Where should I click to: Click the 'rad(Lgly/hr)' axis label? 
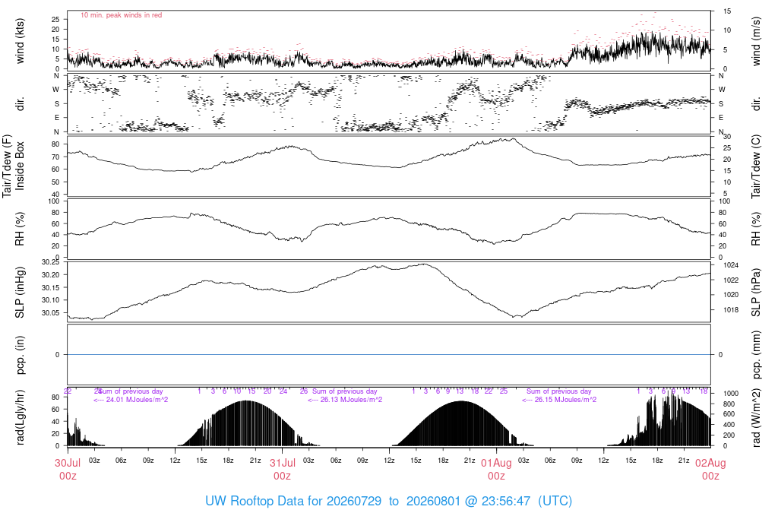(x=20, y=417)
